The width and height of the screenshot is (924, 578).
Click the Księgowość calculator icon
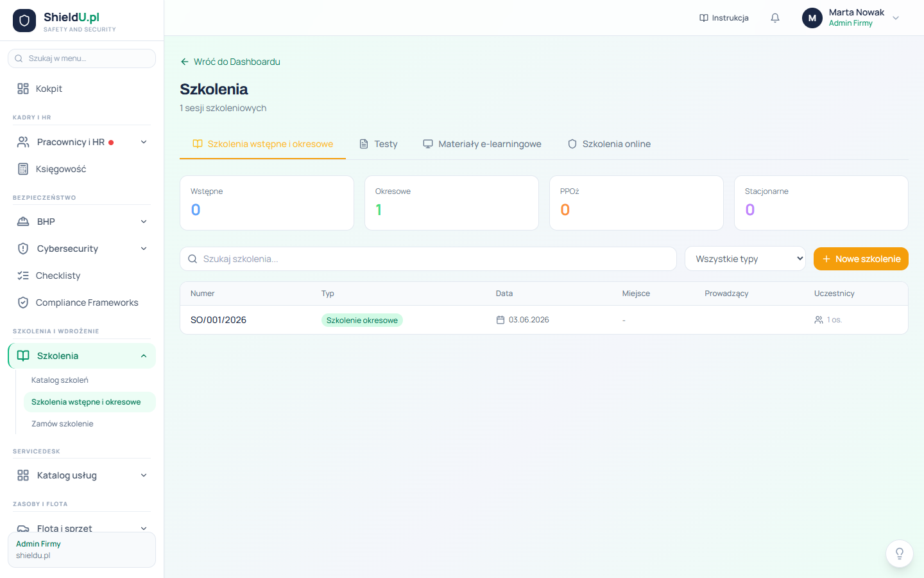(x=23, y=169)
